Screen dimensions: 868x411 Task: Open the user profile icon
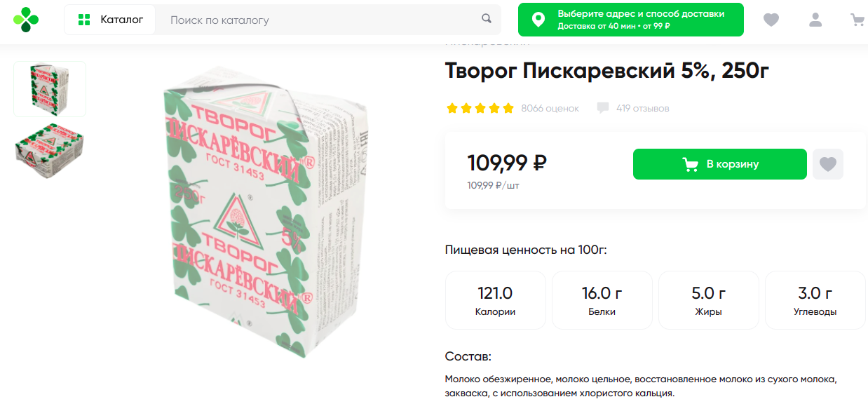coord(815,20)
